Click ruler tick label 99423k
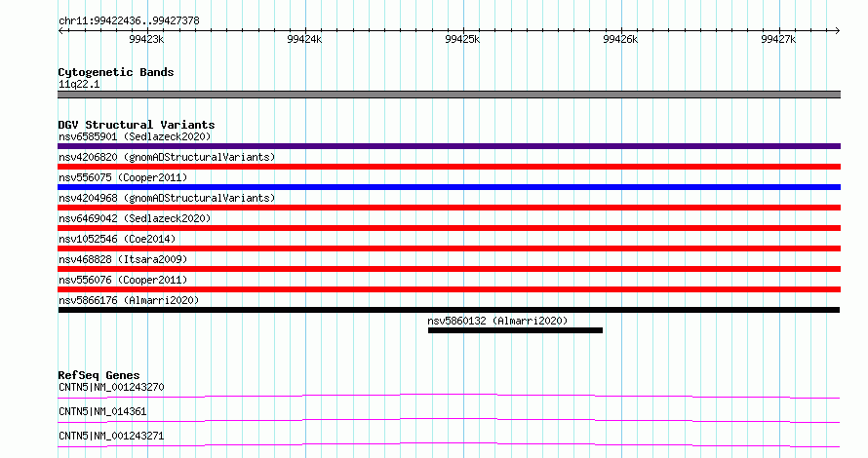The height and width of the screenshot is (458, 868). pos(146,39)
